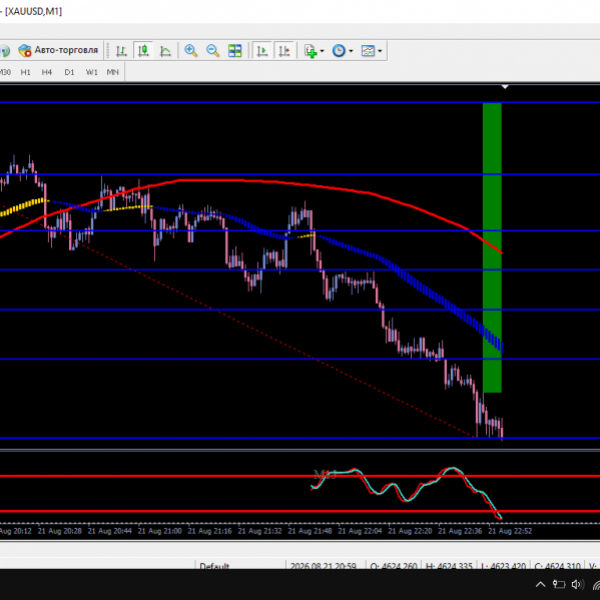600x600 pixels.
Task: Click the white chart shift triangle marker
Action: point(505,87)
